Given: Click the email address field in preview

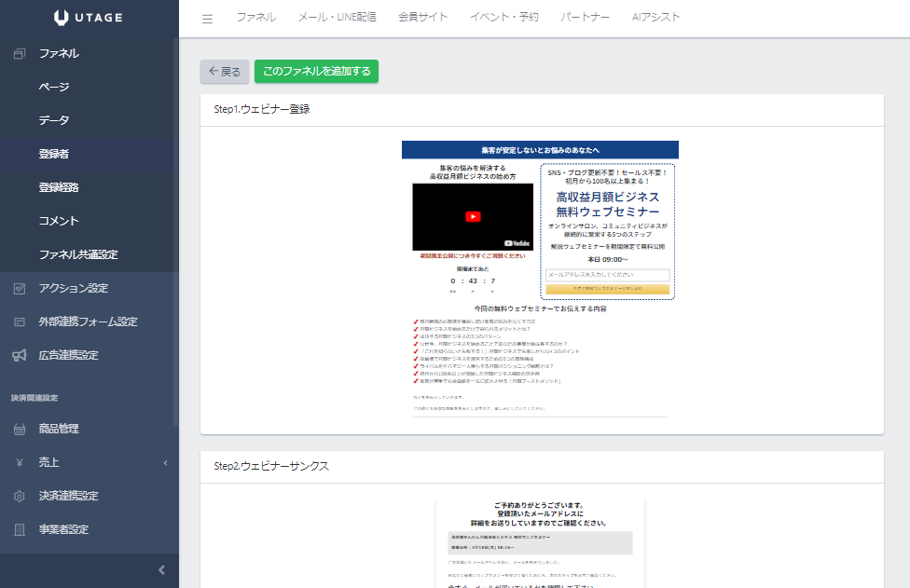Looking at the screenshot, I should [x=607, y=275].
